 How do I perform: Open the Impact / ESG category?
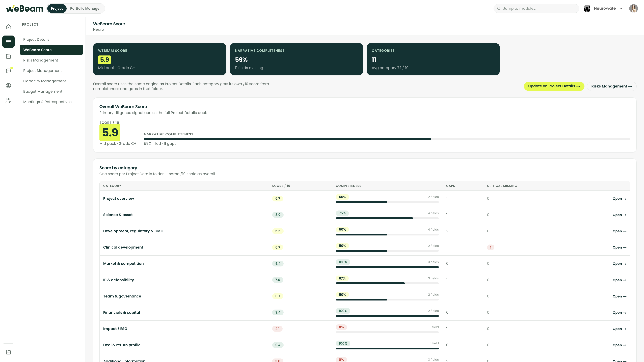(620, 329)
